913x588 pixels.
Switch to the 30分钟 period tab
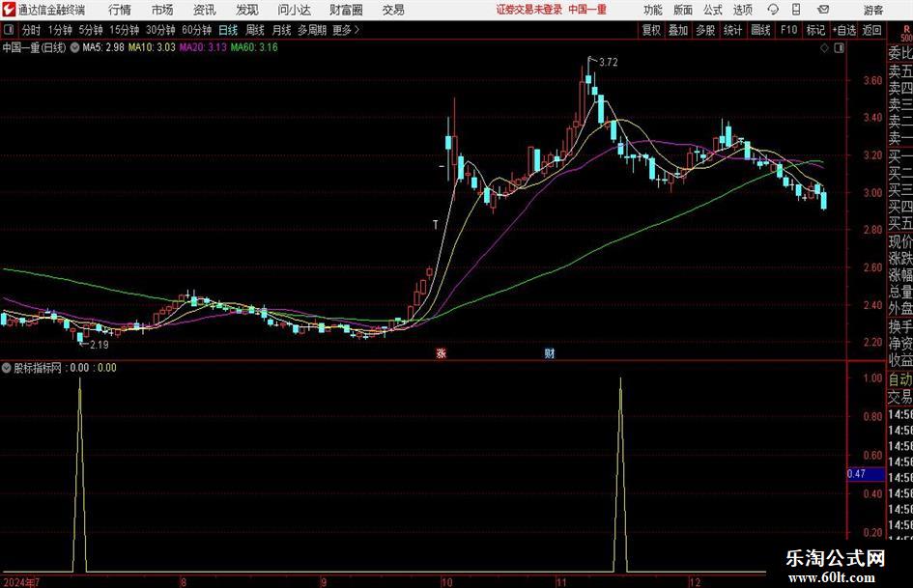tap(160, 30)
